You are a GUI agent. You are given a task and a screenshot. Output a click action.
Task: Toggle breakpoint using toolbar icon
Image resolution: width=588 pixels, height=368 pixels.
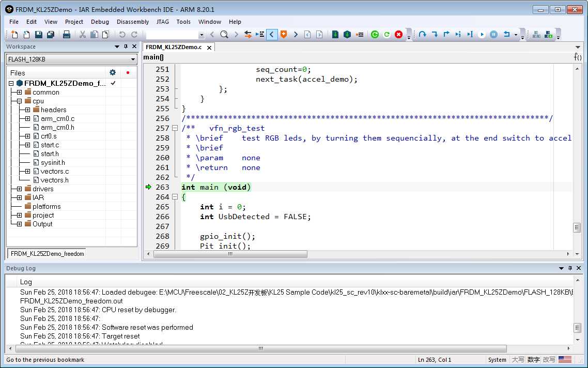[x=360, y=35]
